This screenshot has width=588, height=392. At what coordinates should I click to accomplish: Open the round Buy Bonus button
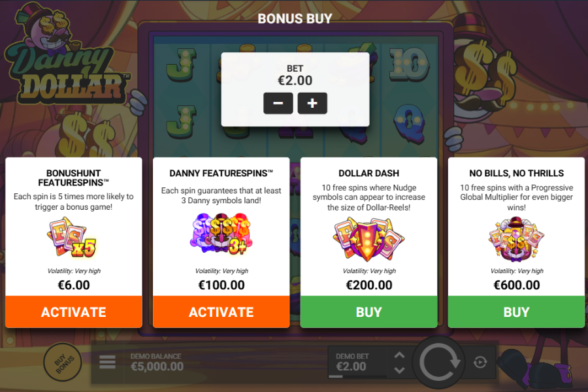(63, 363)
